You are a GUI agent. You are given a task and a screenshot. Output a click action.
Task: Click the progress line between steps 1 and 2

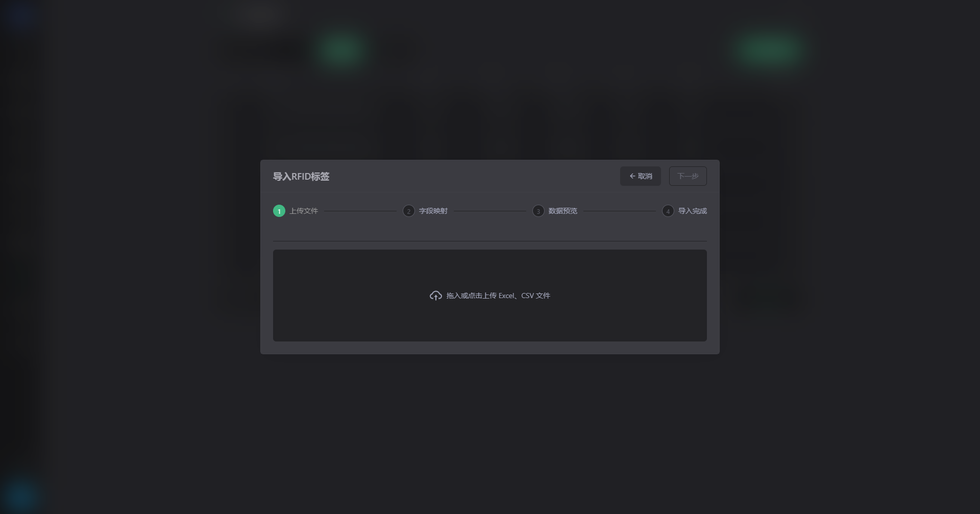click(360, 211)
